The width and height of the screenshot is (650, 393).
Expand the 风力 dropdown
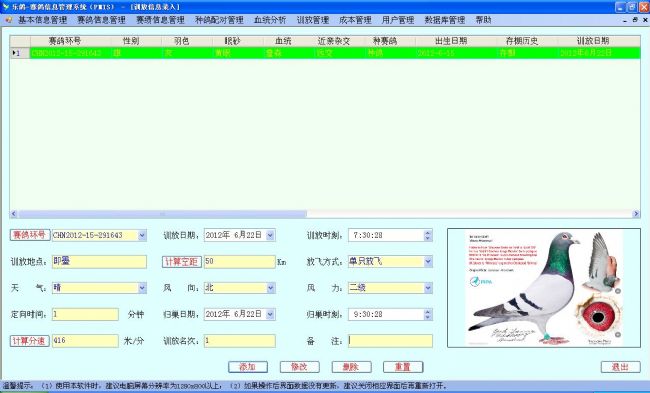(428, 288)
